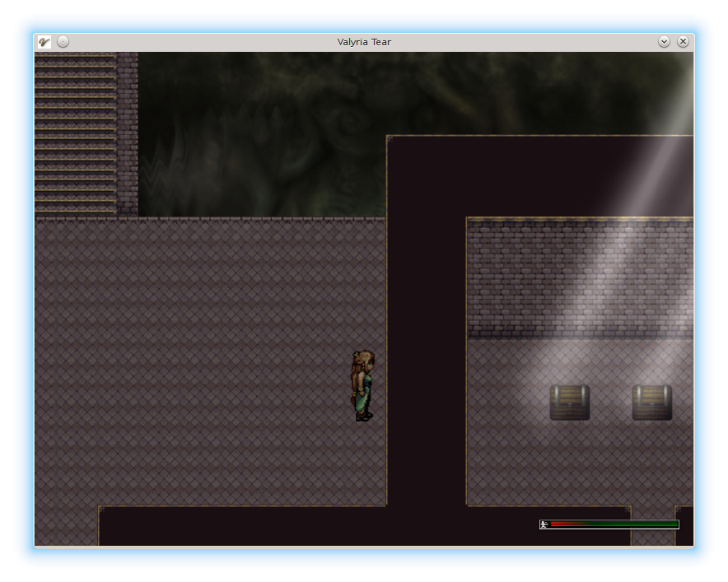The image size is (728, 582).
Task: Click the running figure stamina icon
Action: click(544, 524)
